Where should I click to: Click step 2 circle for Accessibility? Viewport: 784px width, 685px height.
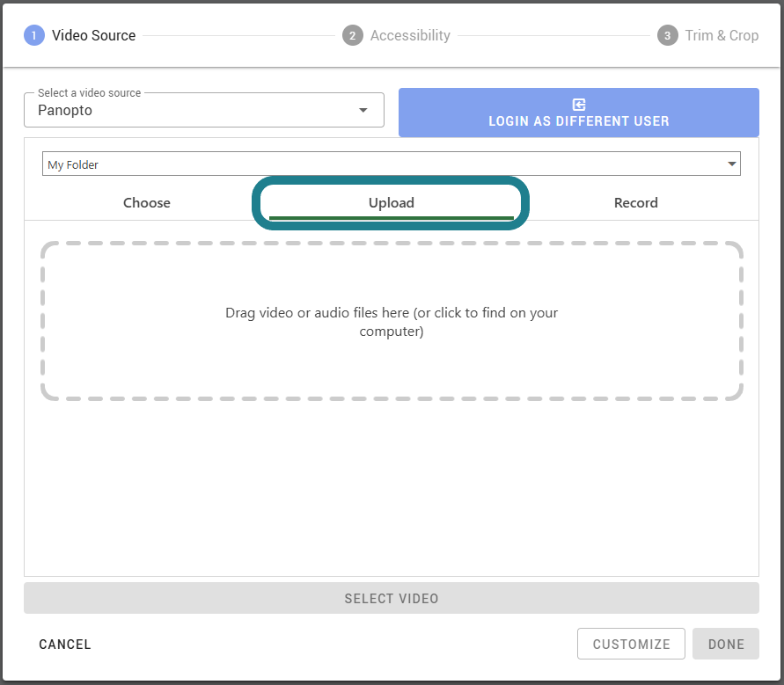[x=353, y=35]
